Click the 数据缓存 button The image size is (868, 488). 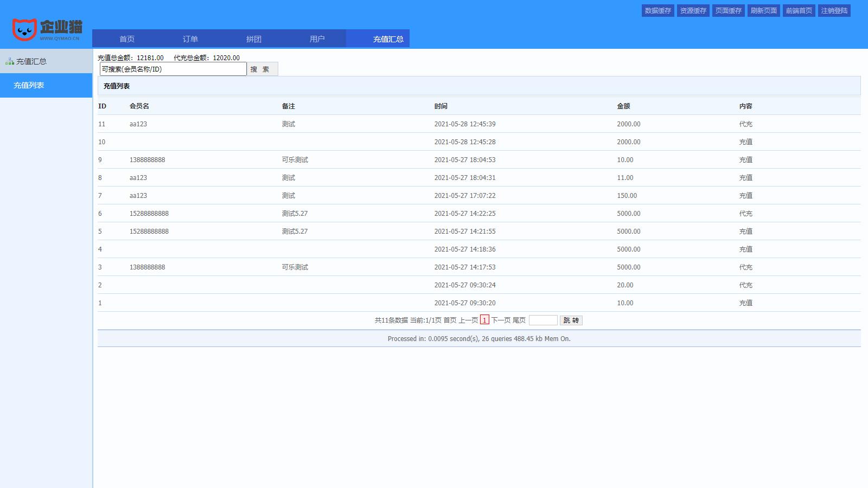point(658,11)
